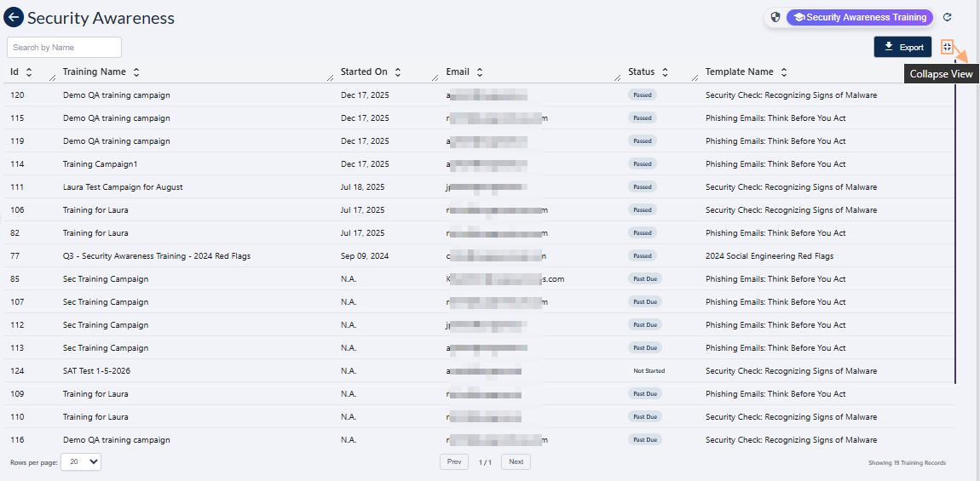Select the Security Awareness Training pill
The image size is (980, 481).
coord(860,17)
